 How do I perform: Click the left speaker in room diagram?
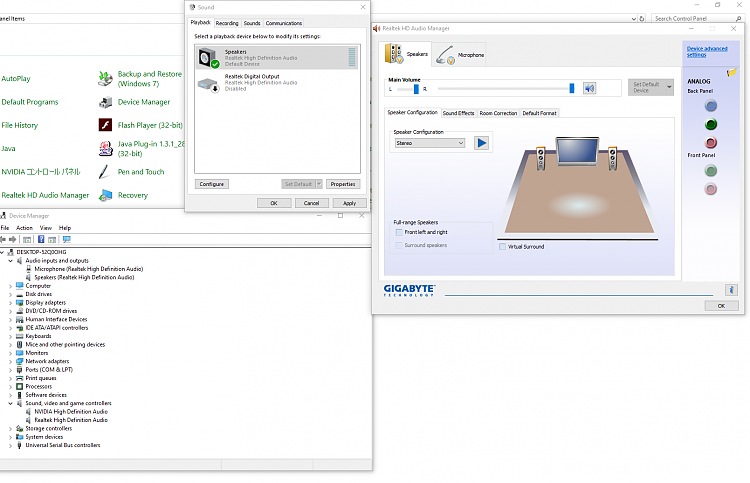tap(540, 158)
